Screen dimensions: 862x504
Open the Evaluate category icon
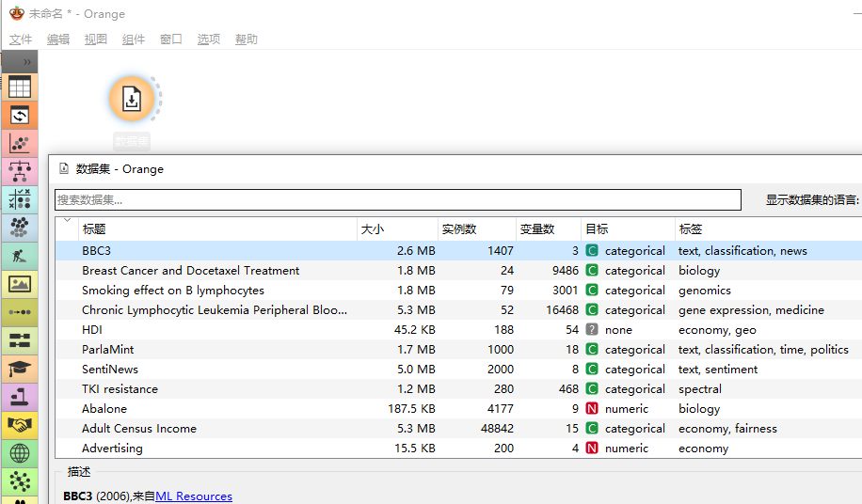[20, 200]
